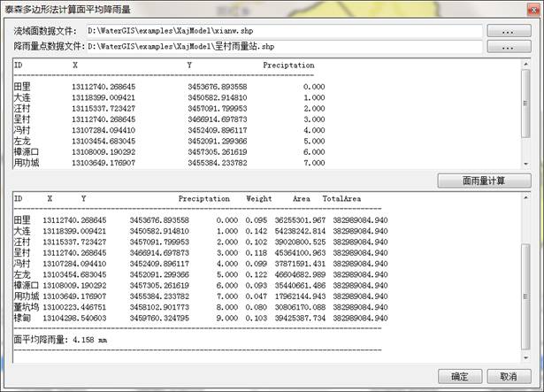The height and width of the screenshot is (392, 544).
Task: Click the results list scroll-down arrow
Action: [x=526, y=357]
